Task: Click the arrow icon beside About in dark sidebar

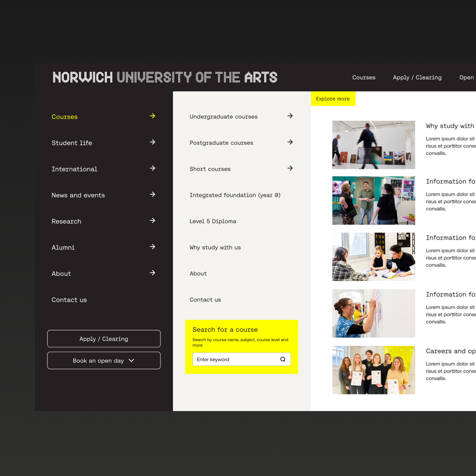Action: (x=152, y=273)
